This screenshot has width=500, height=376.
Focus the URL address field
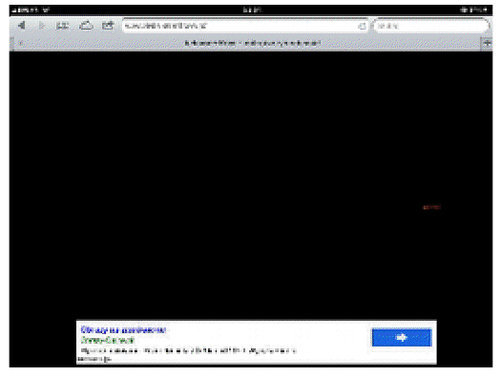point(245,26)
